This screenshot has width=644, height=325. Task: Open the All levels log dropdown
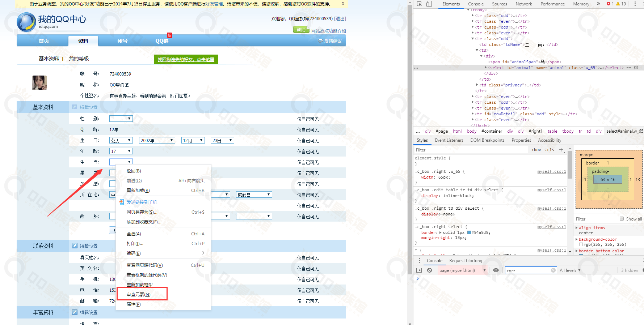tap(570, 270)
